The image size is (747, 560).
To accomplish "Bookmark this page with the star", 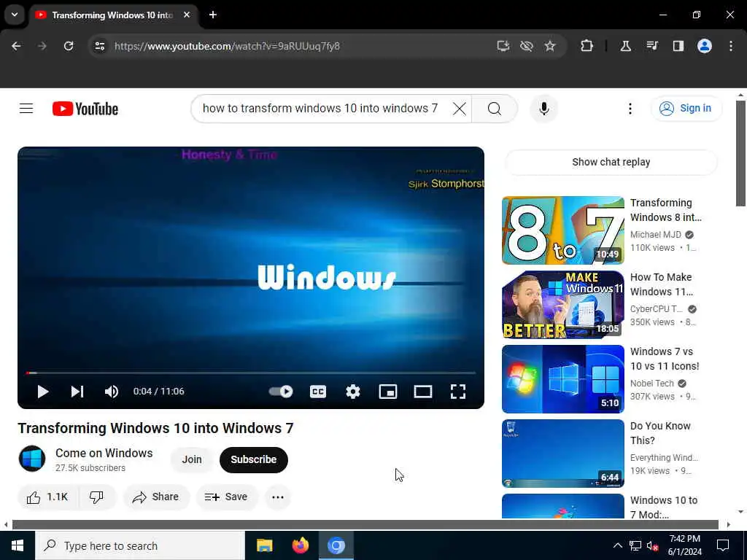I will point(550,46).
